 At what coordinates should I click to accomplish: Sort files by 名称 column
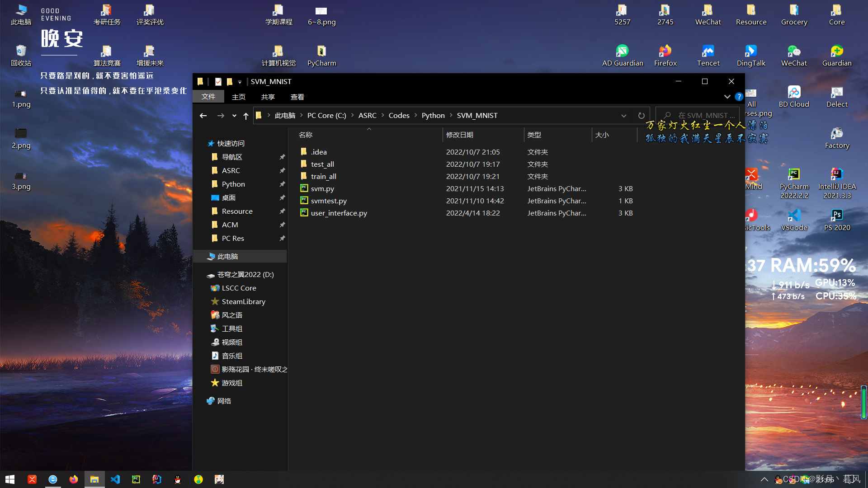point(369,135)
